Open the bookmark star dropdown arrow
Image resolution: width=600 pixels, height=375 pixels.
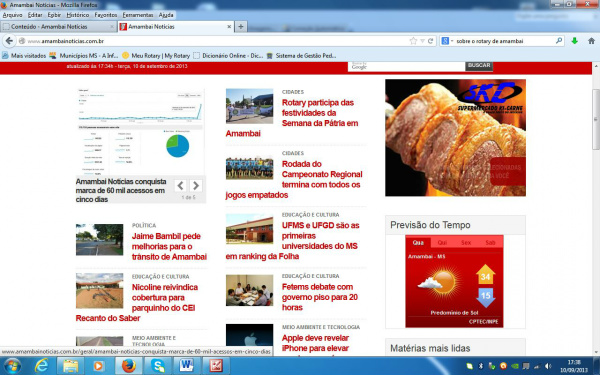(x=422, y=41)
